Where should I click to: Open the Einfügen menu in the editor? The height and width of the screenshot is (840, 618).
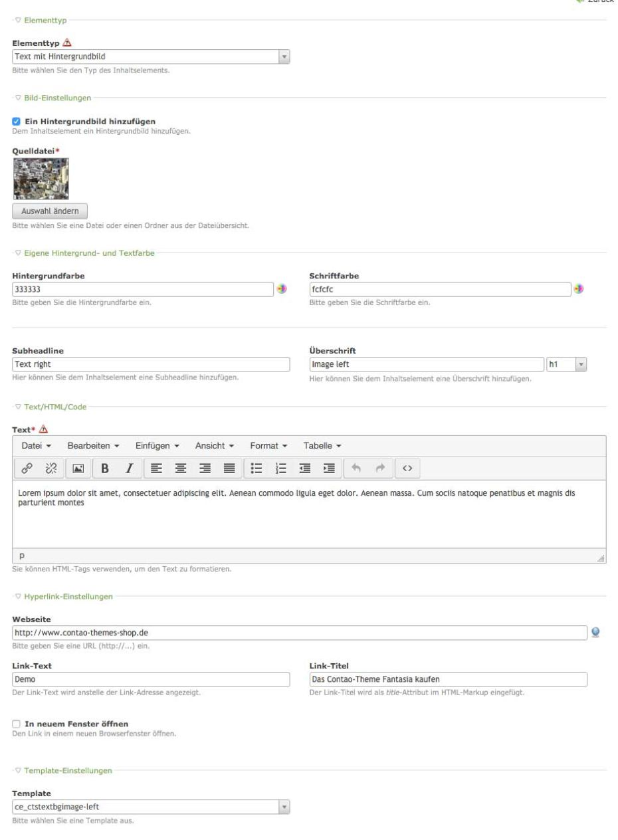click(157, 445)
